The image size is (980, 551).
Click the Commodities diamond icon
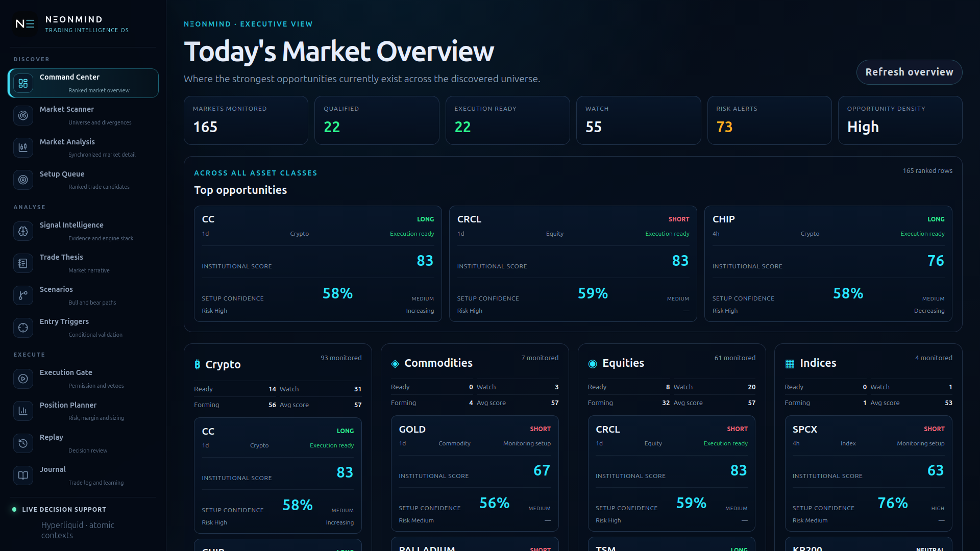click(395, 364)
